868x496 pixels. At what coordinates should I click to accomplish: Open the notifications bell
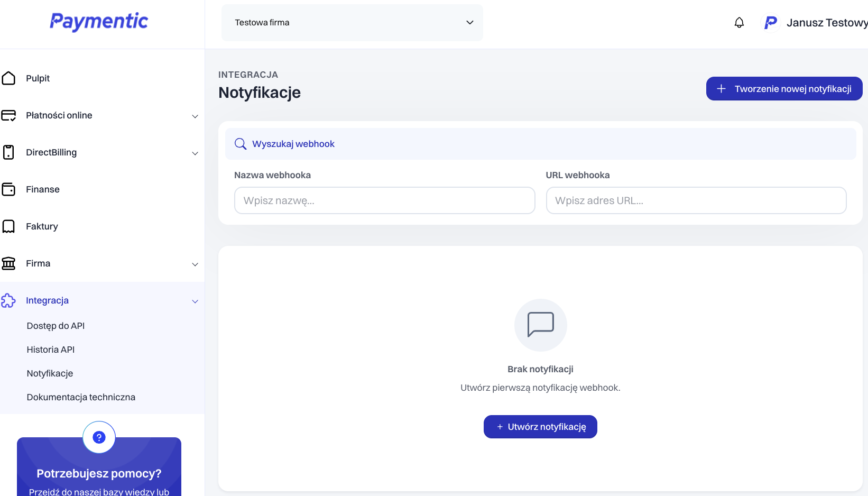[739, 23]
